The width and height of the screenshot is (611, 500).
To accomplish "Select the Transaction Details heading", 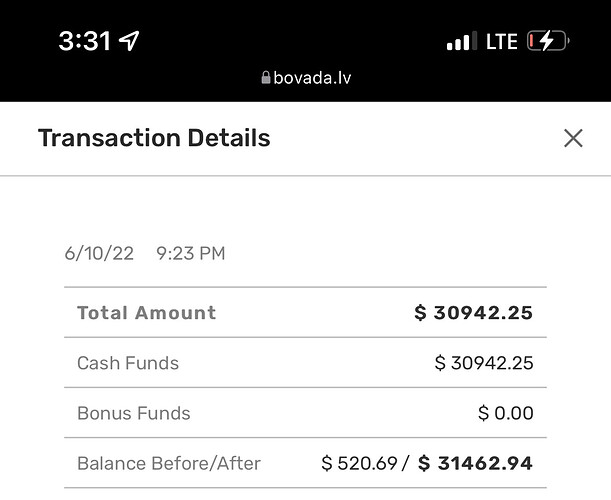I will 154,138.
